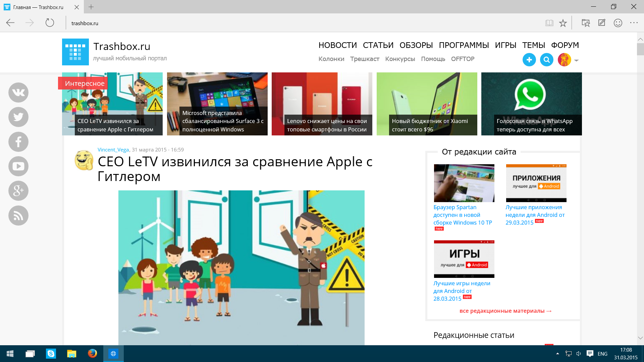Open WhatsApp voice calls featured card
The height and width of the screenshot is (362, 644).
pos(532,104)
